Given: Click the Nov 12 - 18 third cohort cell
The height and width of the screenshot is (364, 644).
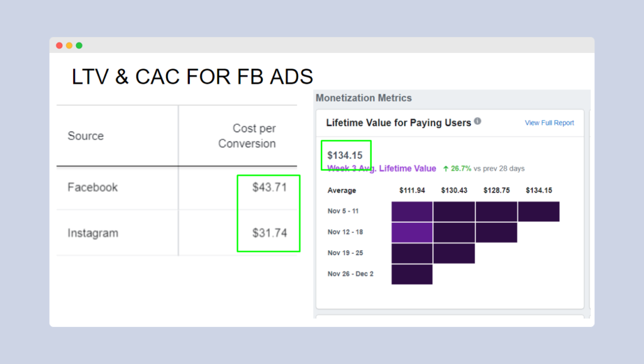Looking at the screenshot, I should 497,232.
